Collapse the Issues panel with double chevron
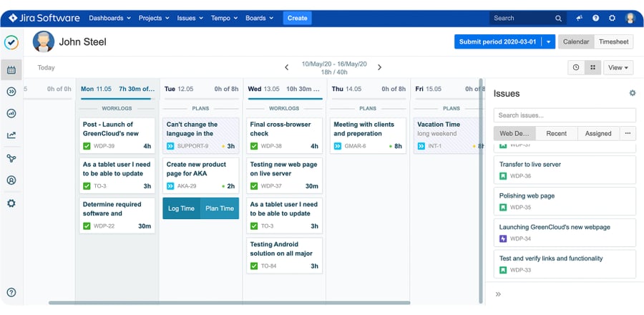The height and width of the screenshot is (315, 644). pos(498,294)
